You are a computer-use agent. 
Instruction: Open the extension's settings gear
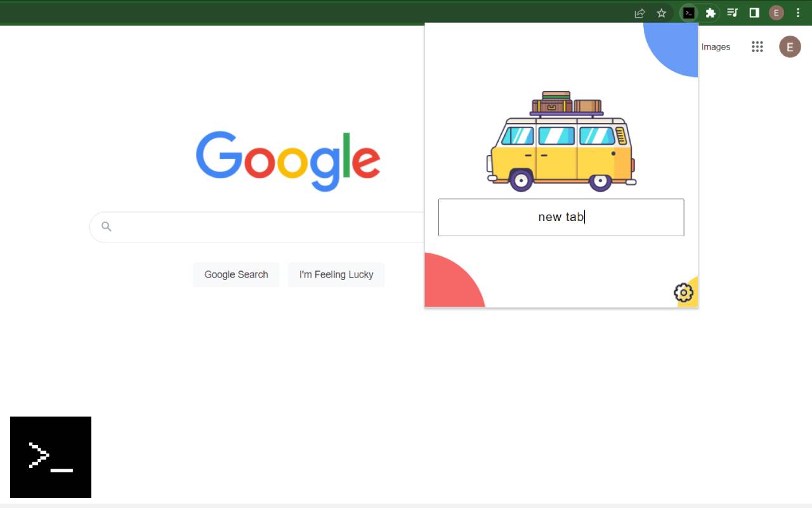(683, 292)
